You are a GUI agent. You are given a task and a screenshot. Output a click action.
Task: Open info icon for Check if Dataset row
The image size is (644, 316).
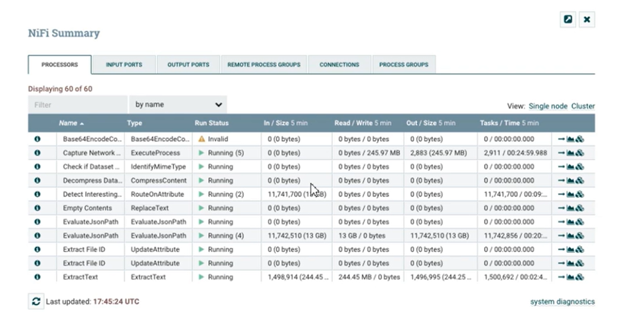(37, 167)
